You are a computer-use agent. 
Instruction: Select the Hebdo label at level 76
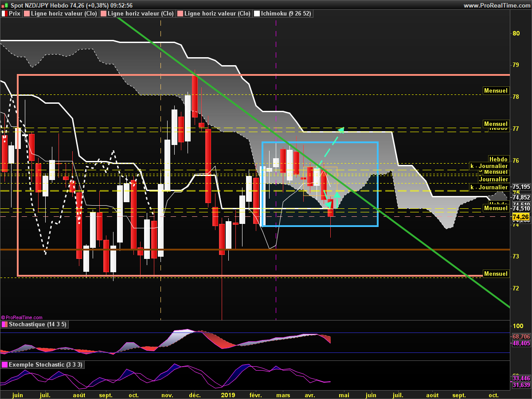(x=498, y=159)
